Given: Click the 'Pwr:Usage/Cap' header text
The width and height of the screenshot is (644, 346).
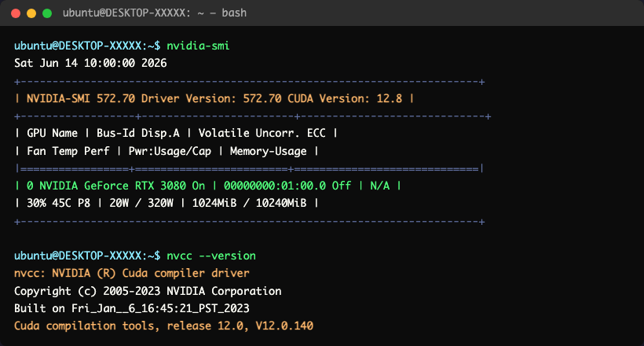Looking at the screenshot, I should coord(170,152).
